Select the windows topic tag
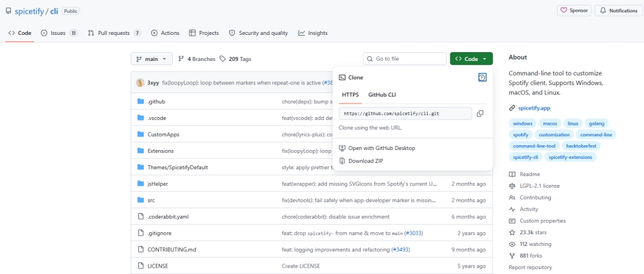Image resolution: width=644 pixels, height=274 pixels. [x=522, y=123]
